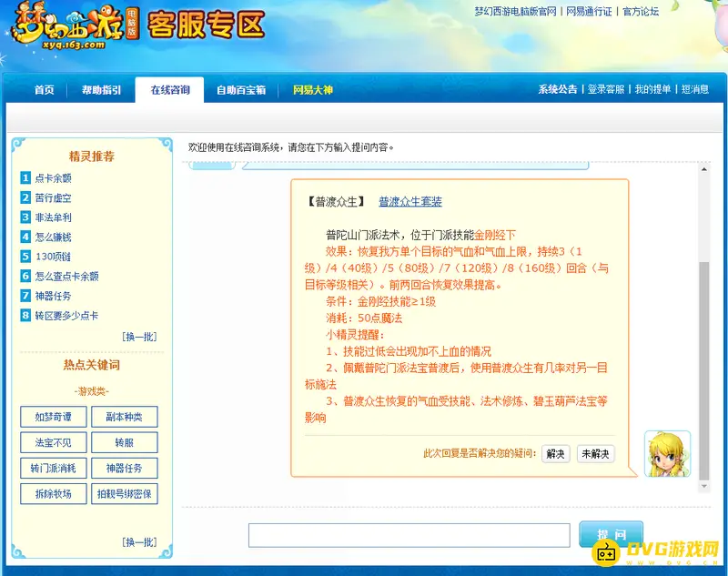The image size is (728, 576).
Task: Click the number 5 badge beside 130项链
Action: [x=25, y=257]
